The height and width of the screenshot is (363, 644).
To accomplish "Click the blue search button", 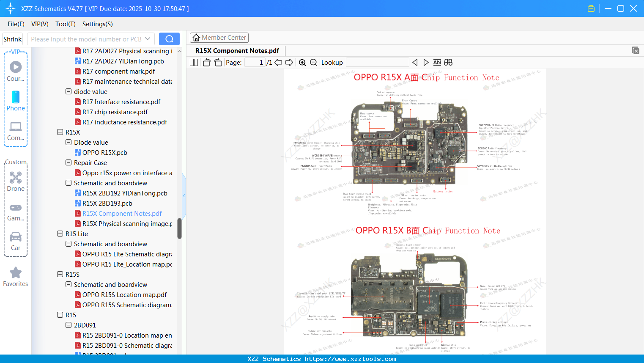I will (169, 39).
